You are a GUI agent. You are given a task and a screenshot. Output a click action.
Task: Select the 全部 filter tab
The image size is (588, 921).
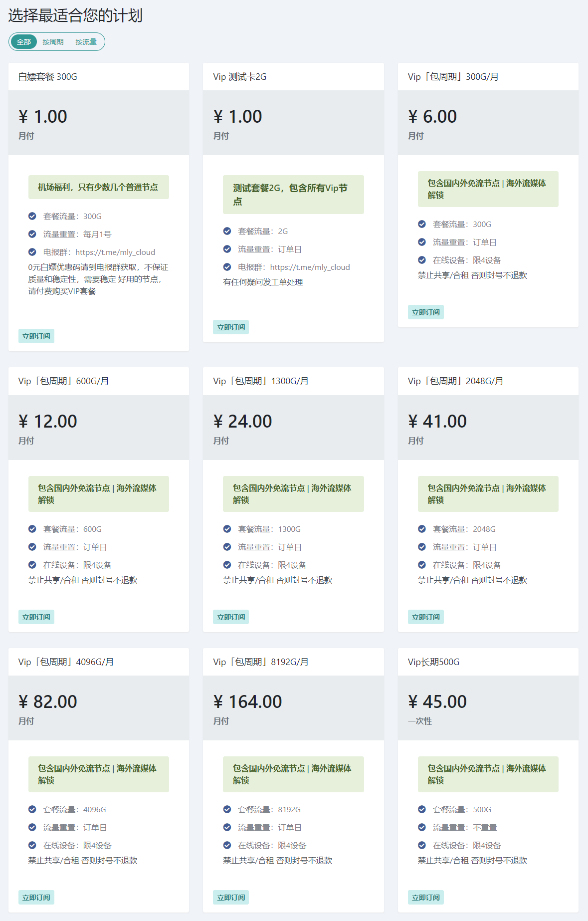coord(24,42)
